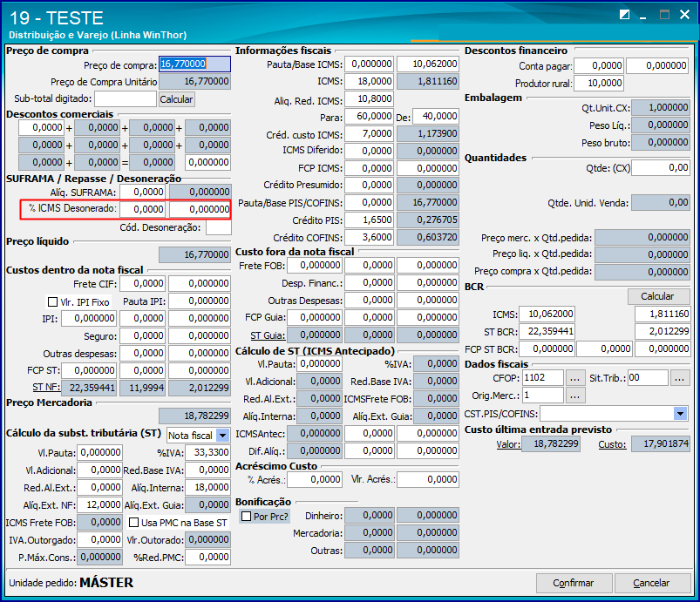This screenshot has width=700, height=602.
Task: Maximize the 19 - TESTE window
Action: tap(664, 15)
